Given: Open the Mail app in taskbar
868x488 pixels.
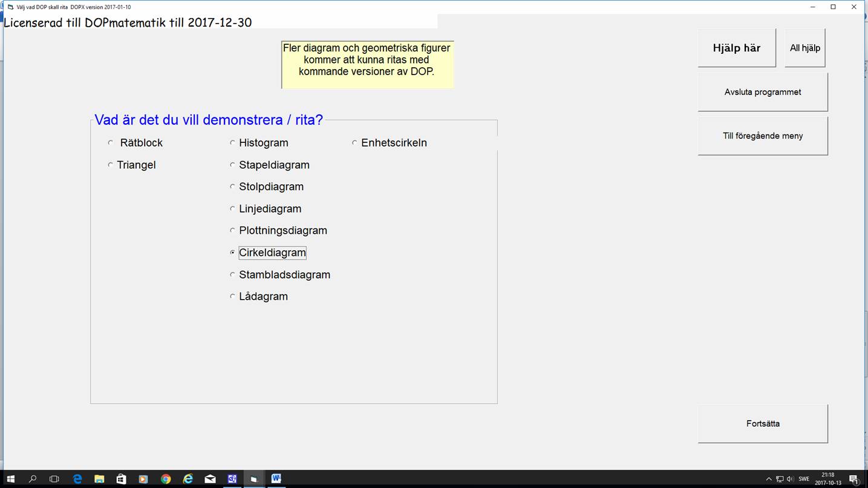Looking at the screenshot, I should click(210, 479).
